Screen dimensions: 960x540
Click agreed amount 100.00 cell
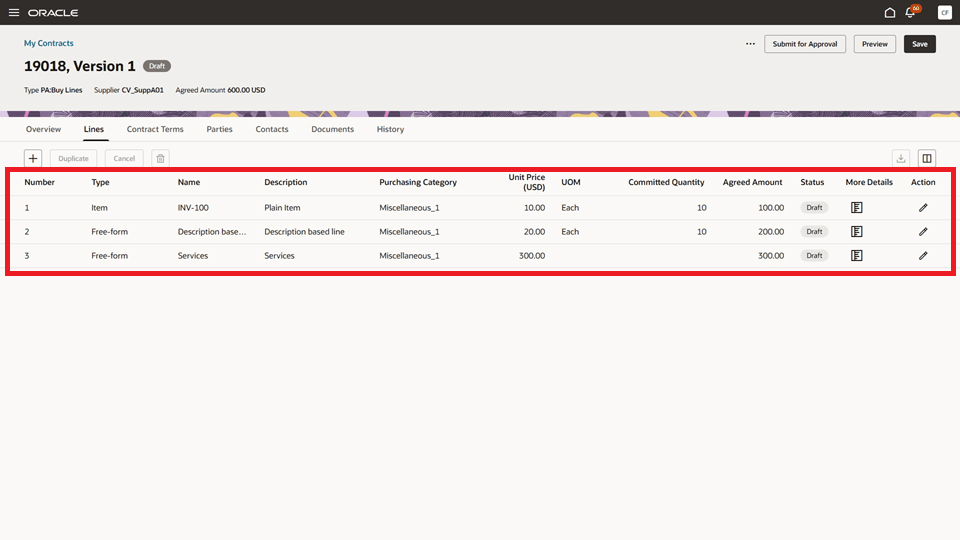771,208
